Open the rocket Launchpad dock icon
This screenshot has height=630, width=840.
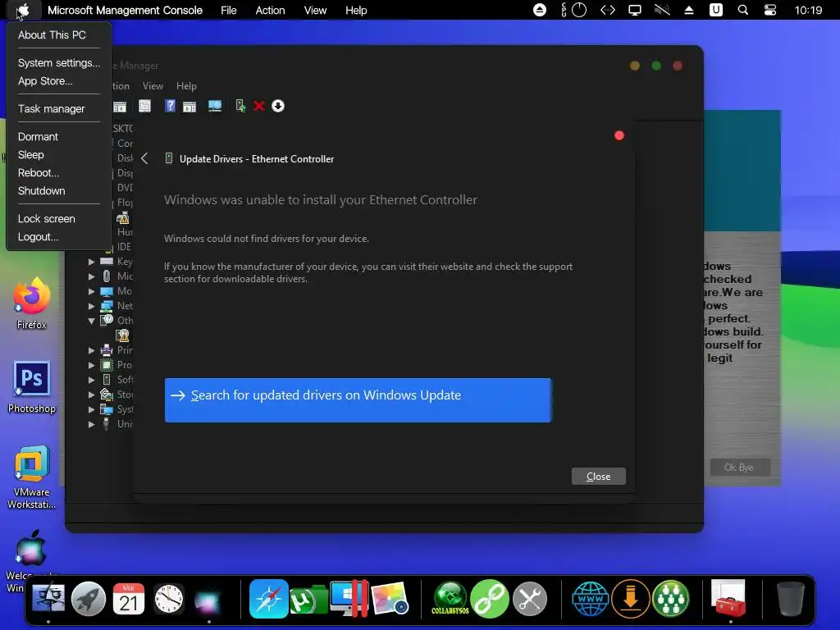click(x=89, y=598)
